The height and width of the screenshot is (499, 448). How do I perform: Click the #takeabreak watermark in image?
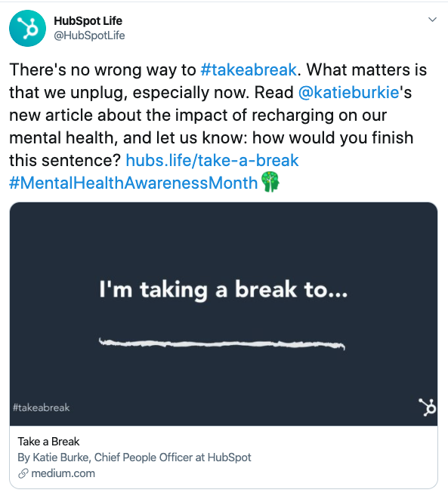point(41,408)
